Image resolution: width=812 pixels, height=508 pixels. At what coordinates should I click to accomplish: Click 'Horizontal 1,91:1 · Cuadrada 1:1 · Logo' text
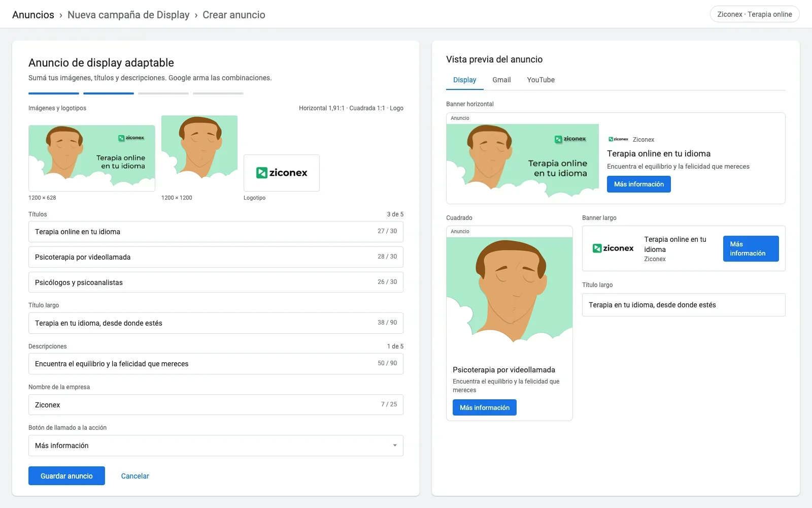click(351, 108)
